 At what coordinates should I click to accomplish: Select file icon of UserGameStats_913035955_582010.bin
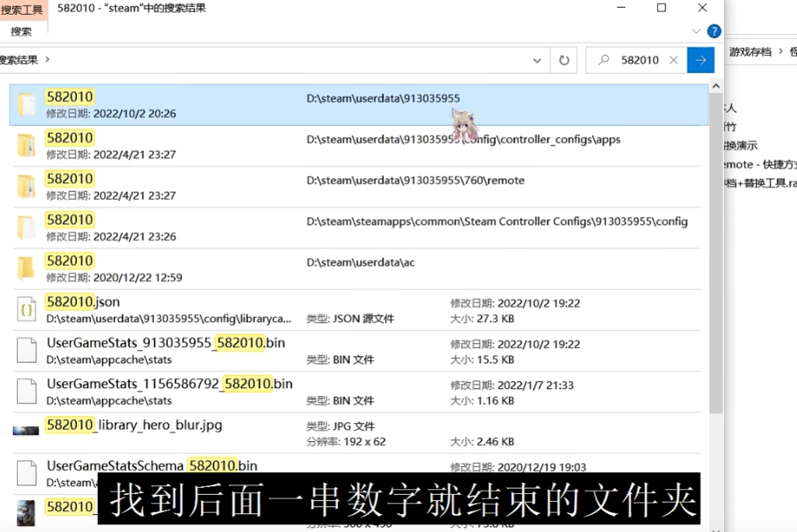(x=26, y=351)
